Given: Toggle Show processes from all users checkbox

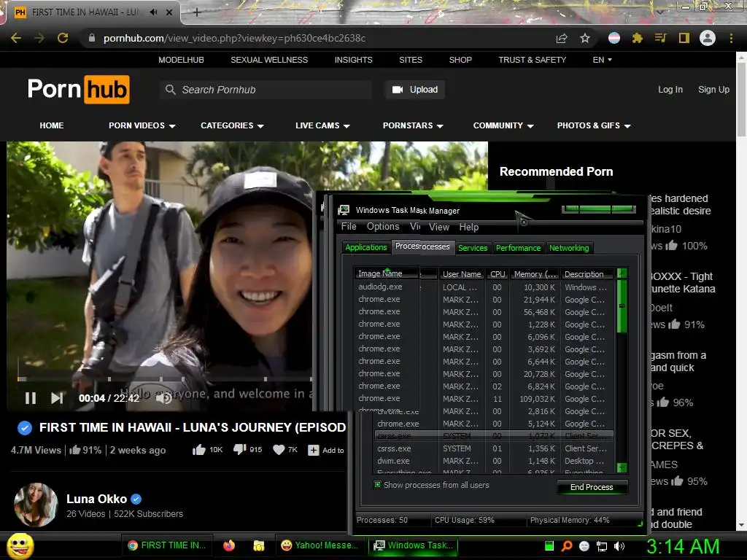Looking at the screenshot, I should (377, 485).
